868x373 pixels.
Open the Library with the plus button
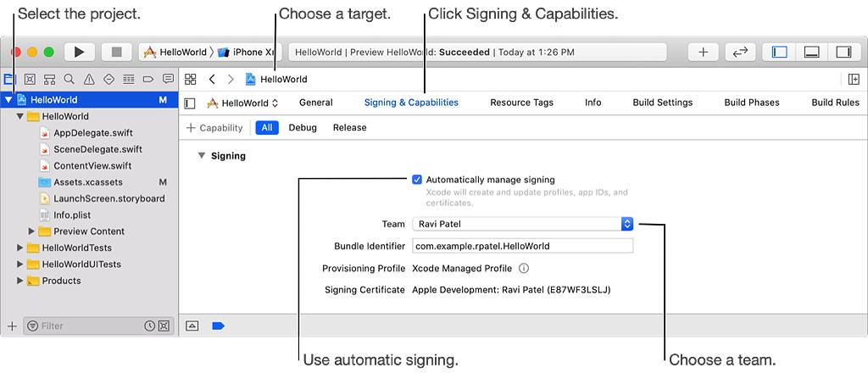point(703,52)
